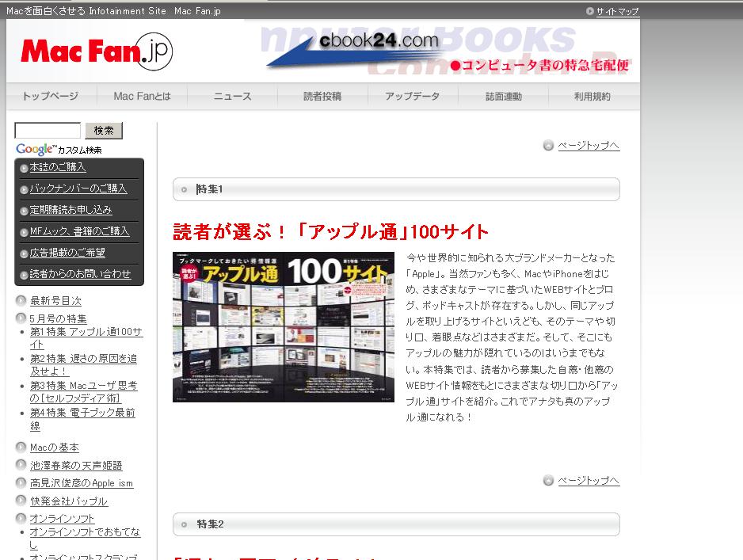
Task: Click the bullet icon beside バックナンバーのご購入
Action: click(24, 189)
